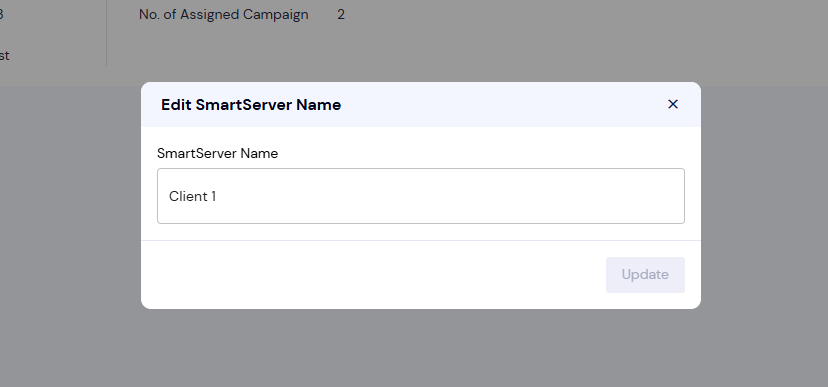This screenshot has width=828, height=387.
Task: Click the 'SmartServer Name' field label
Action: coord(218,154)
